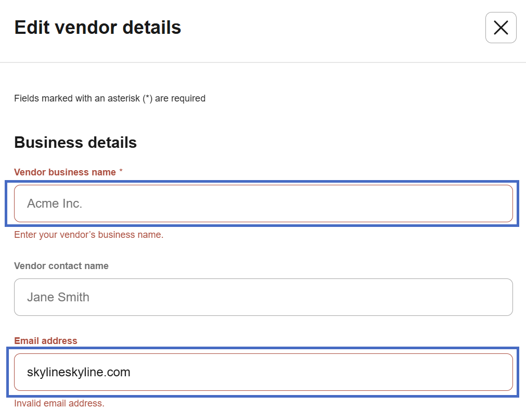526x420 pixels.
Task: Click the entered "skylineskyline.com" text
Action: (x=79, y=372)
